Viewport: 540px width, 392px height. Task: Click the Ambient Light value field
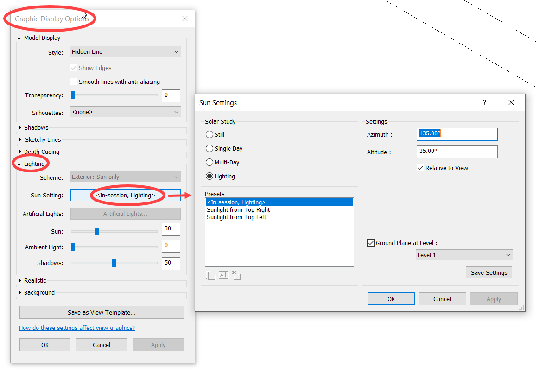[x=171, y=246]
